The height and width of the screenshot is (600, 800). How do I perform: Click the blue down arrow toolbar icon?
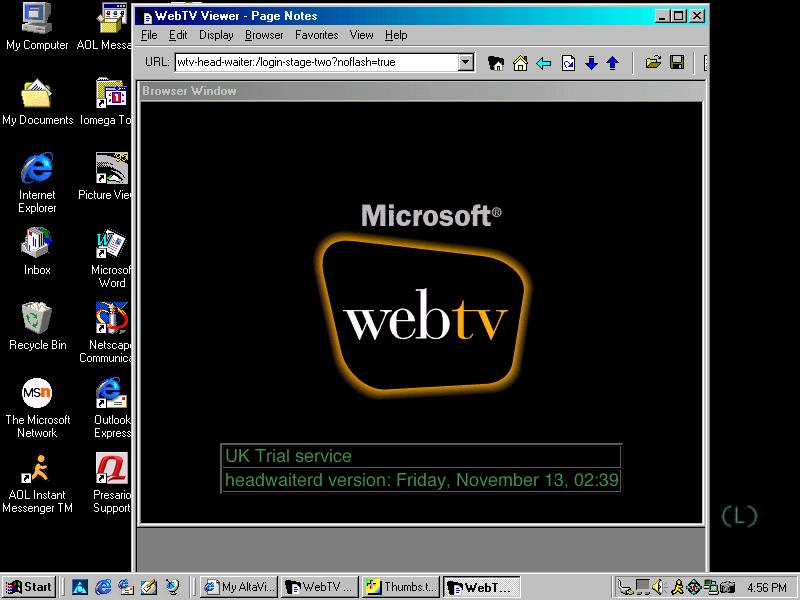(591, 63)
